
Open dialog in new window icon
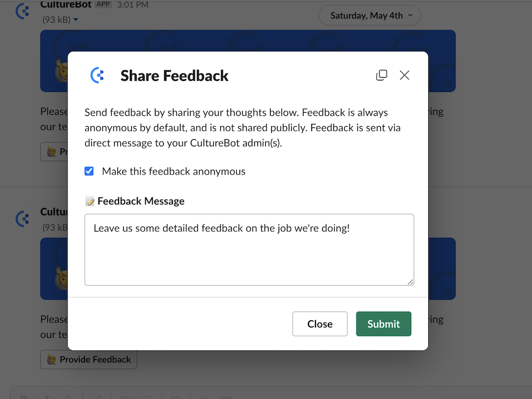click(381, 75)
